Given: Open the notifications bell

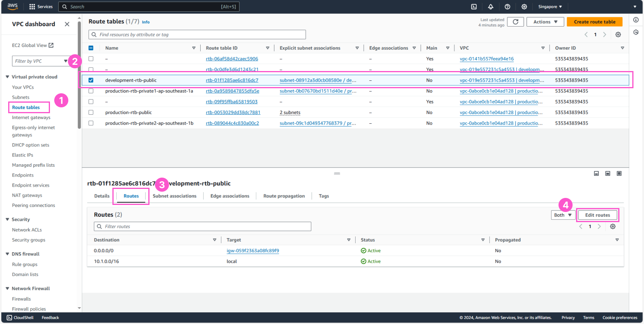Looking at the screenshot, I should point(491,7).
